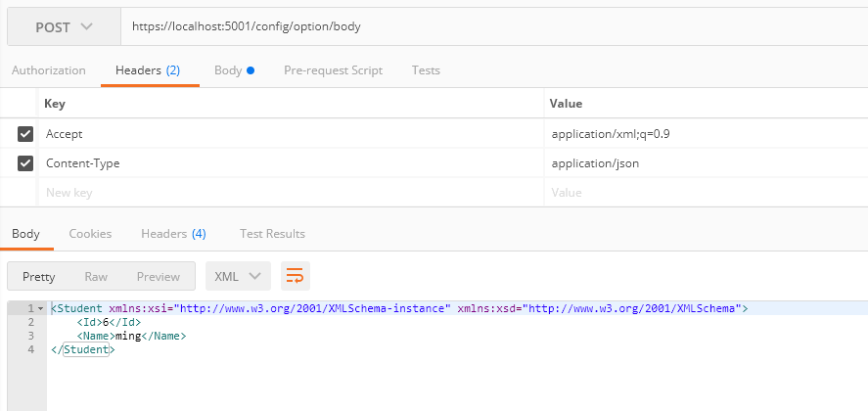Select the Pre-request Script tab
This screenshot has width=868, height=411.
pos(333,70)
